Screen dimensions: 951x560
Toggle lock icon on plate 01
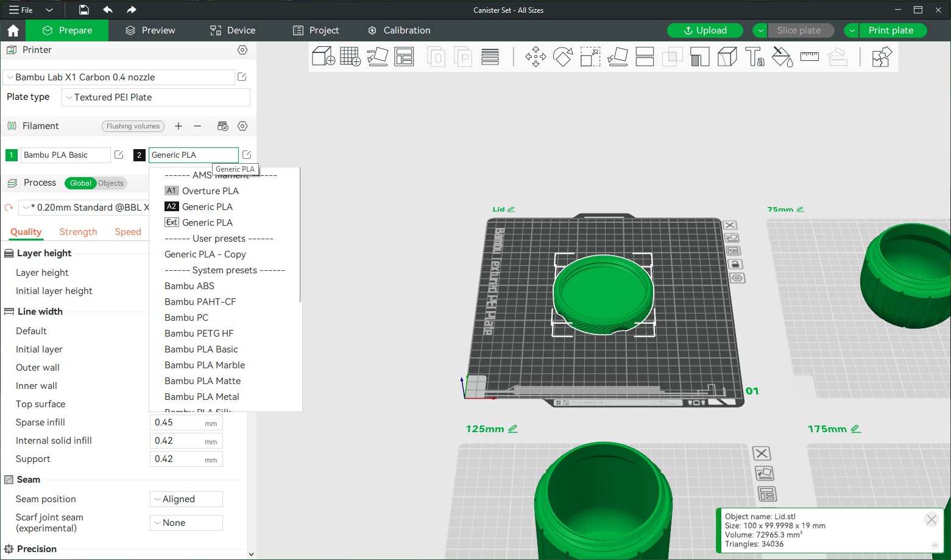(735, 264)
